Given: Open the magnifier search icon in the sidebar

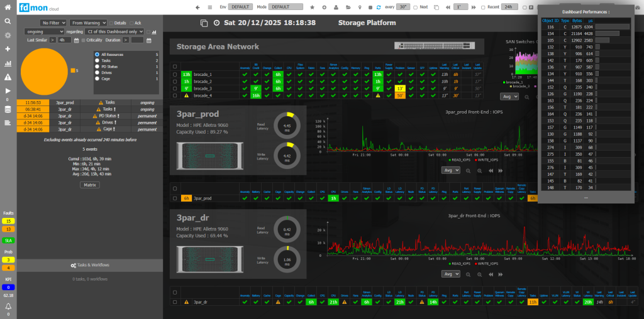Looking at the screenshot, I should (8, 21).
